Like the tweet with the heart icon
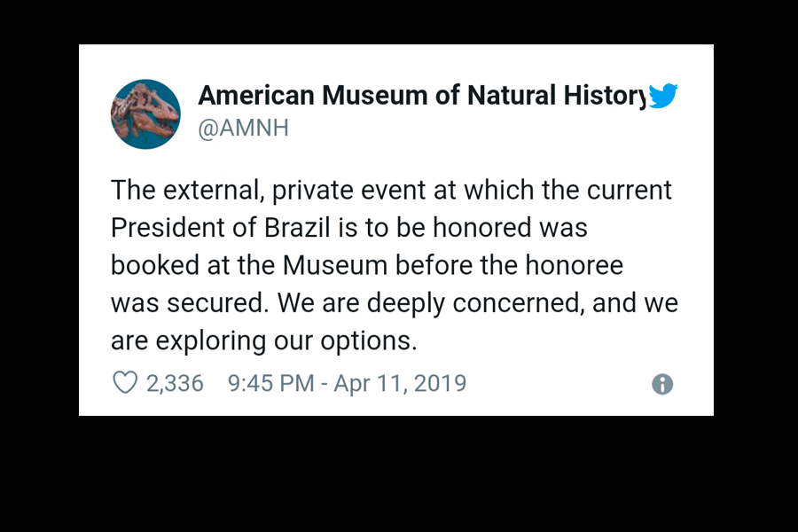The image size is (798, 532). point(125,383)
